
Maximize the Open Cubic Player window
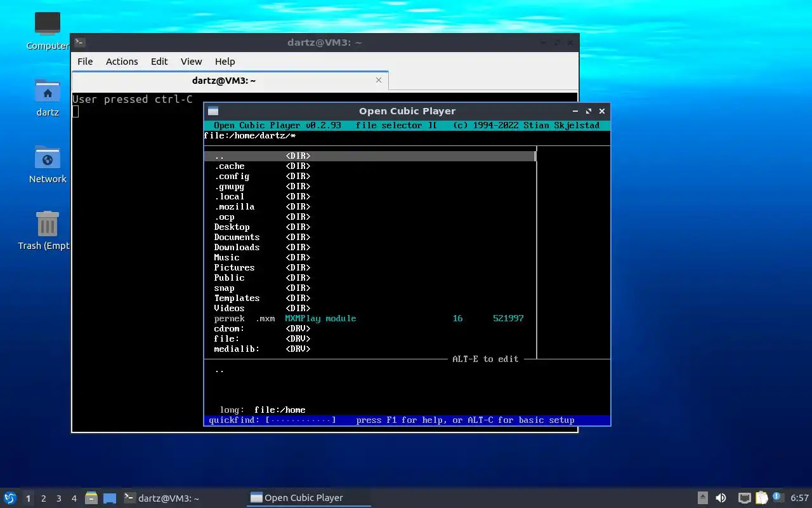[589, 111]
